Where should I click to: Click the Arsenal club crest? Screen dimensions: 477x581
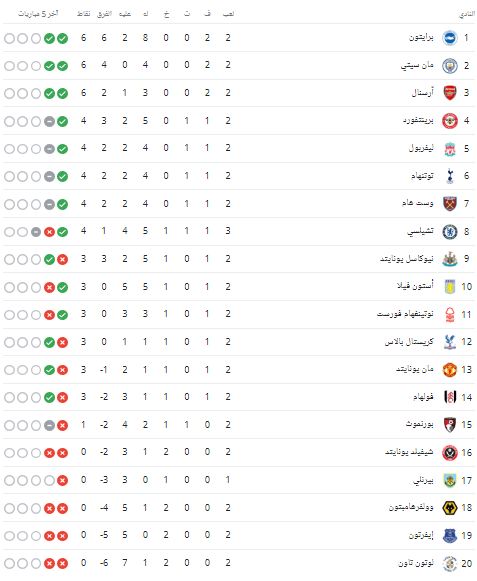450,93
